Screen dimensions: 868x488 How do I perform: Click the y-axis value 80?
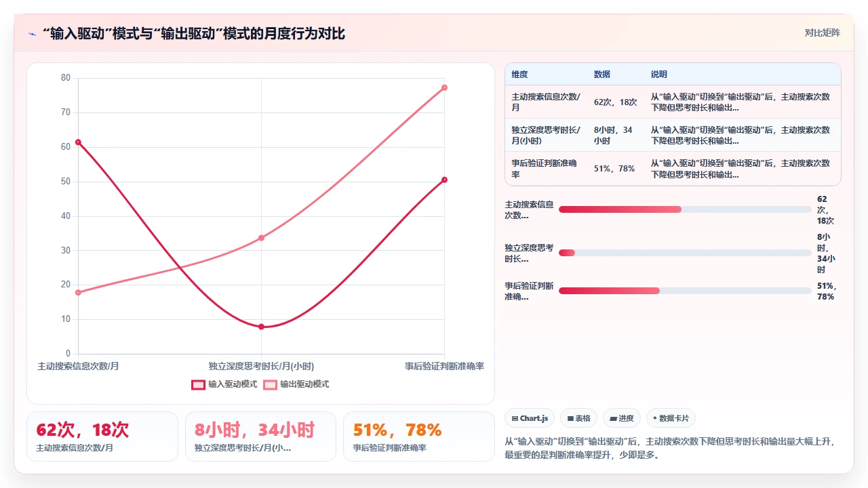[66, 78]
